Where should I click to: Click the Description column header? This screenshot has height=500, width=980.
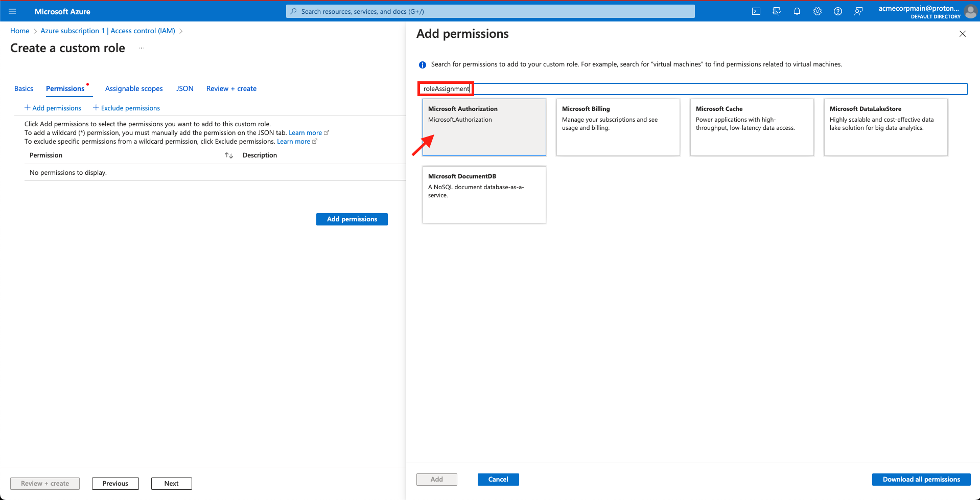260,155
